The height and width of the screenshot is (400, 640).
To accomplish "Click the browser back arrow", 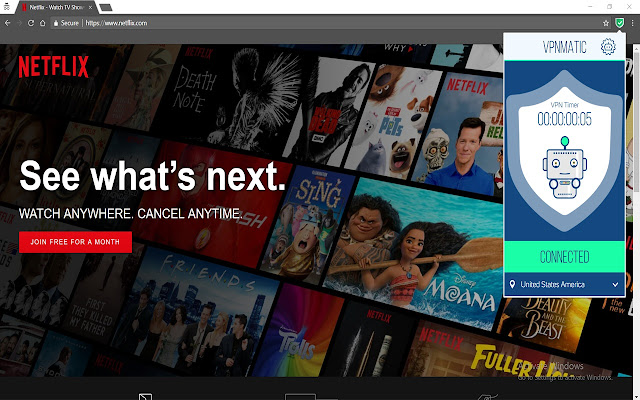I will (x=7, y=23).
